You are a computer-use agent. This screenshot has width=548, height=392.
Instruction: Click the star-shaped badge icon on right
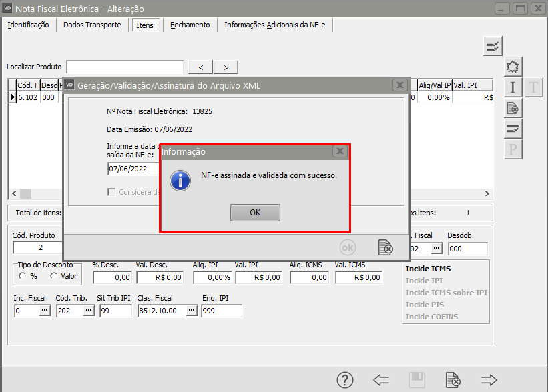tap(513, 67)
